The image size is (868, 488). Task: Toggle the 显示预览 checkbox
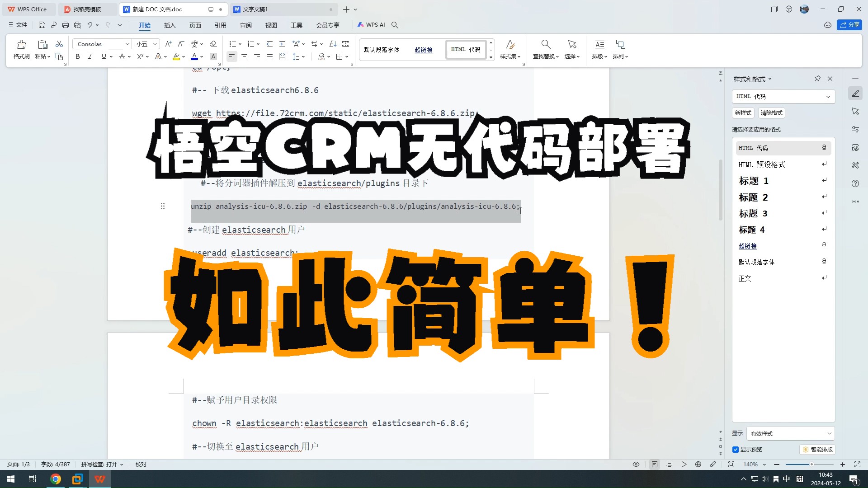coord(736,449)
